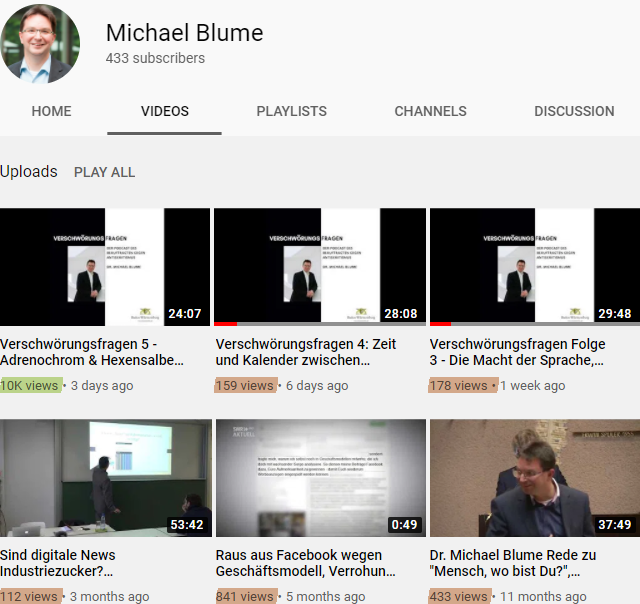The image size is (640, 604).
Task: Click title Dr. Michael Blume Rede zu Mensch
Action: (x=518, y=563)
